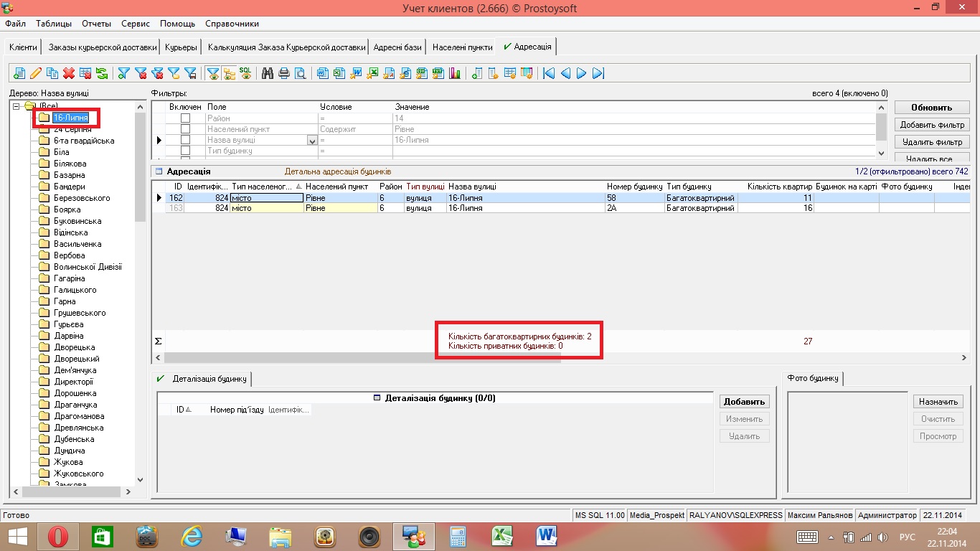The width and height of the screenshot is (980, 551).
Task: Jump to last record with arrow icon
Action: pyautogui.click(x=598, y=73)
